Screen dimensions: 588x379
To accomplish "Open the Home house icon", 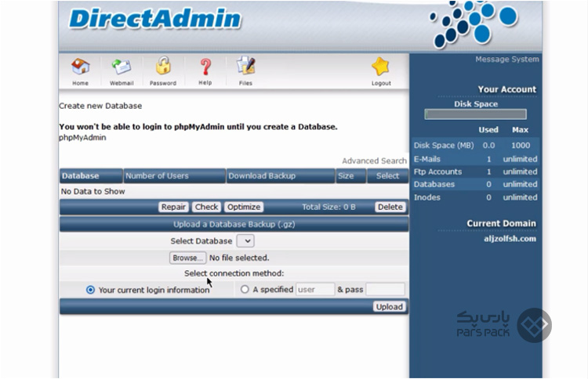I will point(80,67).
